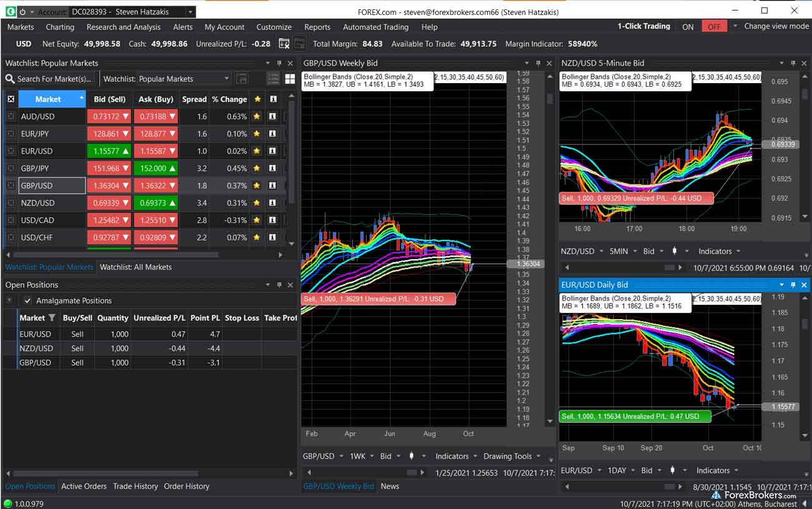Toggle the checkbox next to AUD/USD row
Image resolution: width=812 pixels, height=509 pixels.
tap(11, 116)
